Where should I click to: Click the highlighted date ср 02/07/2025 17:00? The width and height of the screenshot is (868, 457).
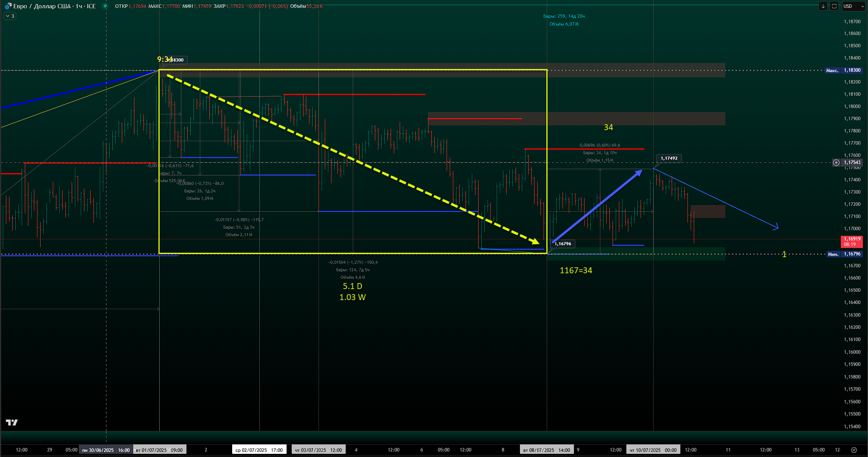coord(259,450)
